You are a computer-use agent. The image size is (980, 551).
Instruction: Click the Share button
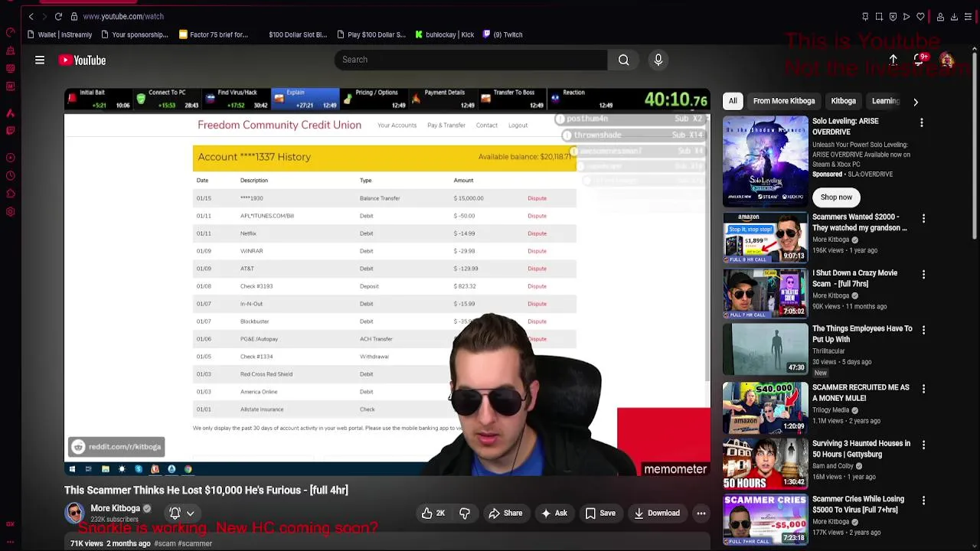click(505, 514)
